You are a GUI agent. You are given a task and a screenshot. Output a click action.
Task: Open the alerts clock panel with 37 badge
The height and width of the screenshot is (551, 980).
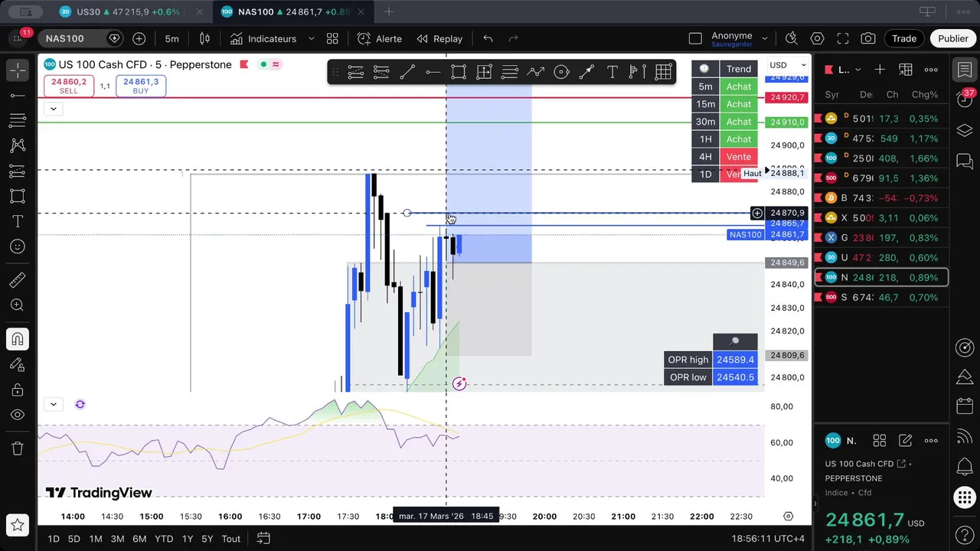click(x=965, y=98)
